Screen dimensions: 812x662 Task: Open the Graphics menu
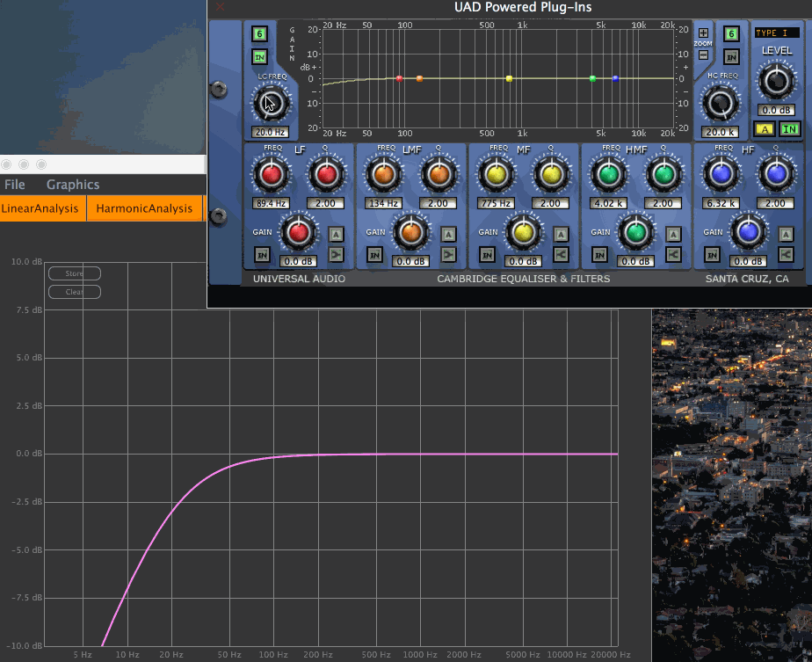pyautogui.click(x=73, y=185)
